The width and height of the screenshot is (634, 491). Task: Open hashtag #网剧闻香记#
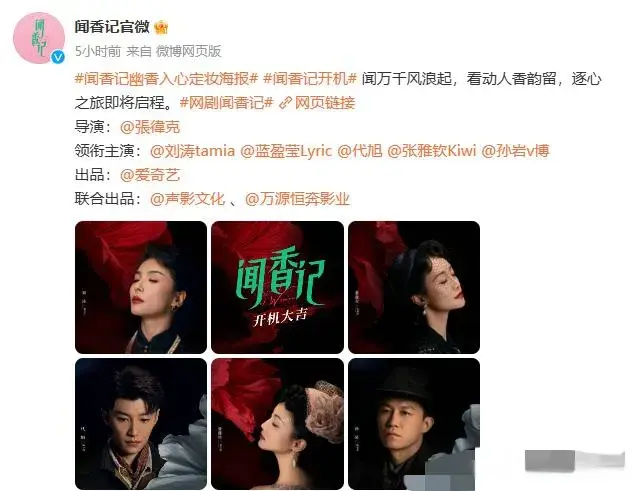pyautogui.click(x=226, y=103)
